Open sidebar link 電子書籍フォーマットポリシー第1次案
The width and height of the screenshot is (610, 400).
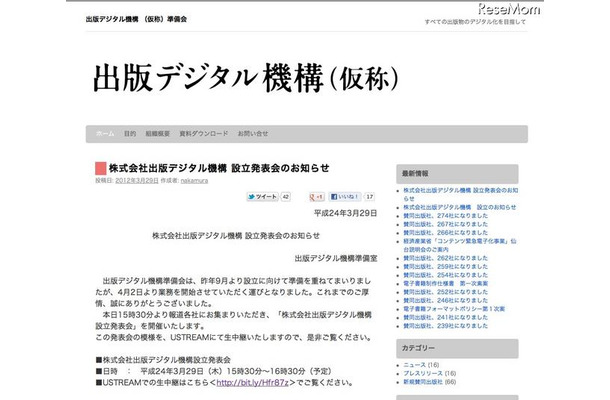tap(454, 309)
